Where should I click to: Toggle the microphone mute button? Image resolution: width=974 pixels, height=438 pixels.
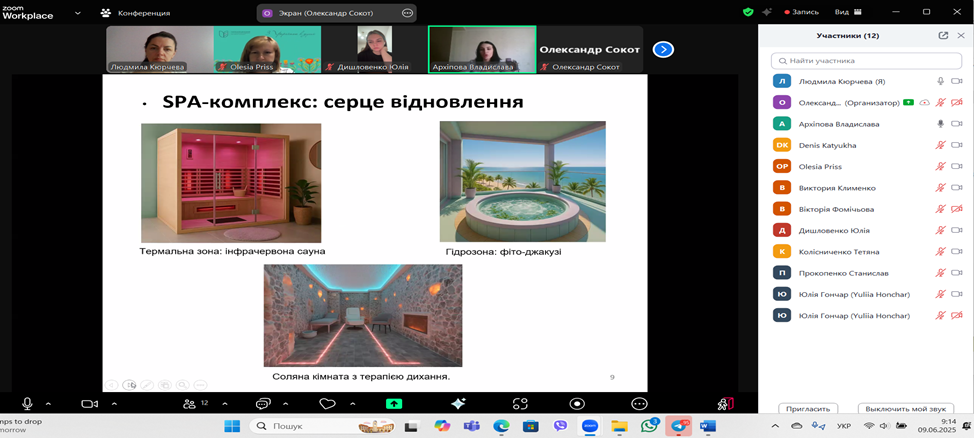(x=28, y=404)
